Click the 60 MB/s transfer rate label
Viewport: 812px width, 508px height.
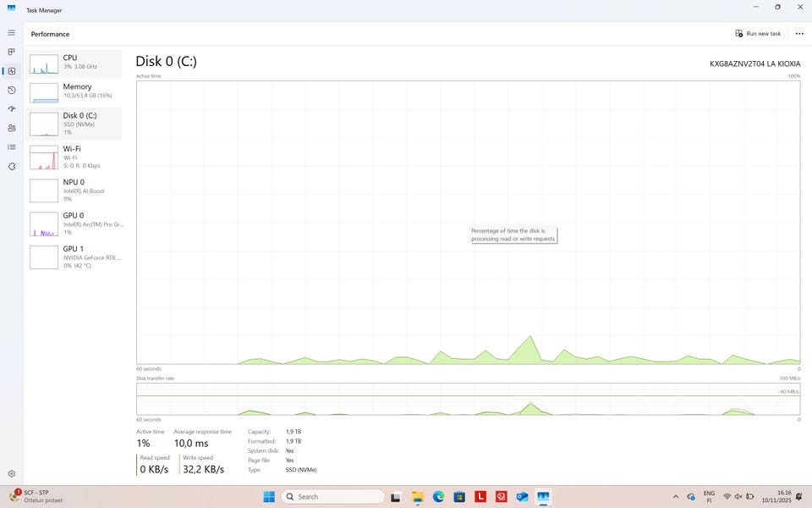(x=789, y=391)
